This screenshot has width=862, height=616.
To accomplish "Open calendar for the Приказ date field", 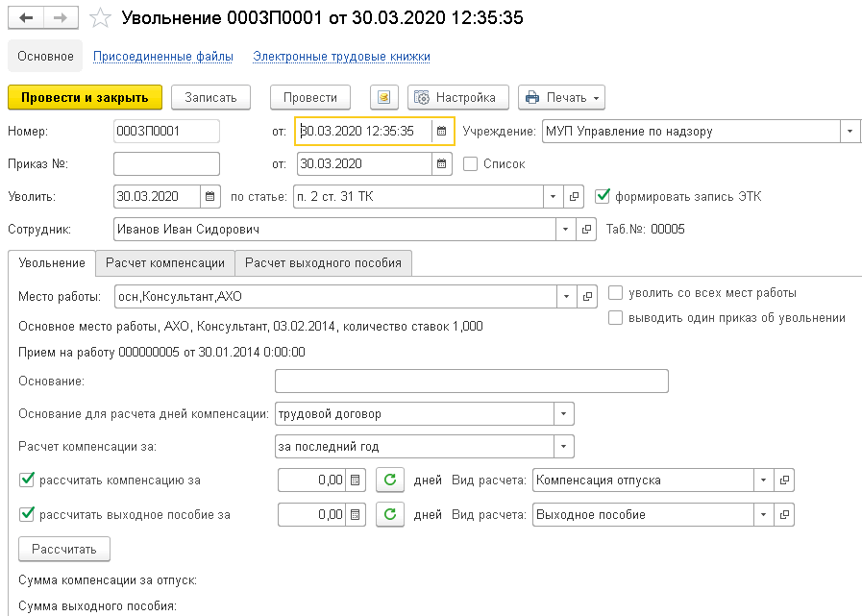I will point(442,163).
